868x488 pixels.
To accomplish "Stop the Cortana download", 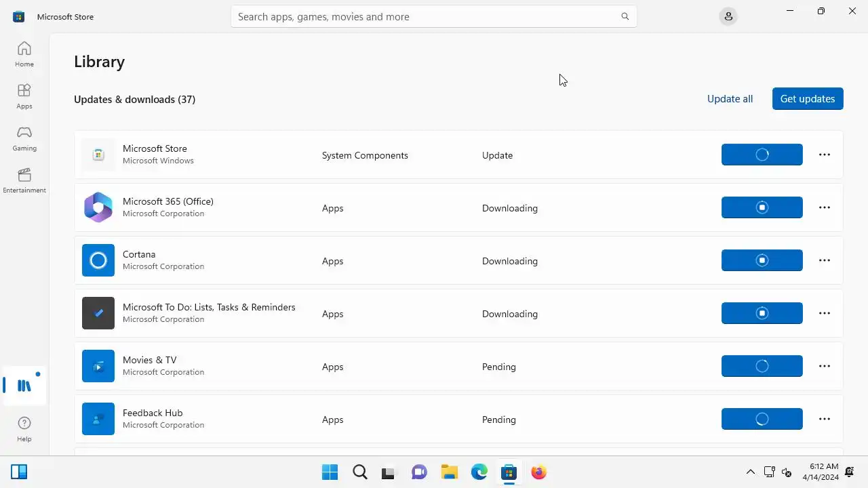I will 762,260.
